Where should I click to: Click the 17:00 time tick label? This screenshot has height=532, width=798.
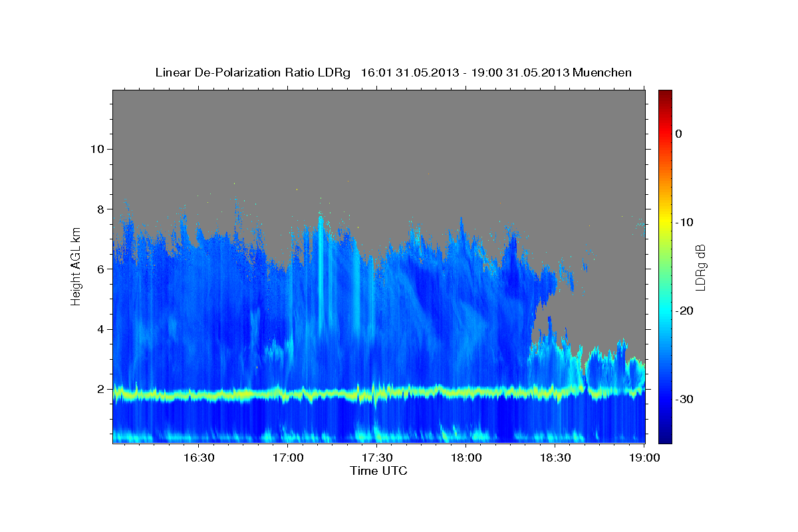287,458
